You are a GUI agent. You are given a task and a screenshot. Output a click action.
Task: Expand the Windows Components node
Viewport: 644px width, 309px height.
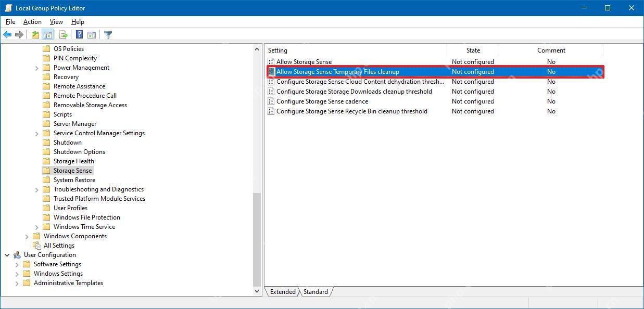[27, 236]
